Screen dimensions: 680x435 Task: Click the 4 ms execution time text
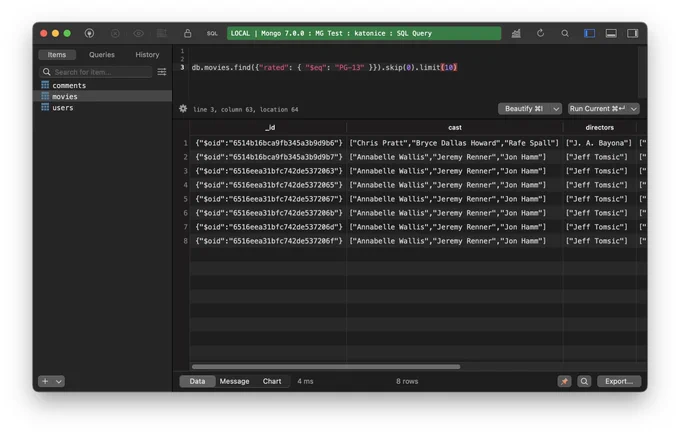(x=305, y=382)
